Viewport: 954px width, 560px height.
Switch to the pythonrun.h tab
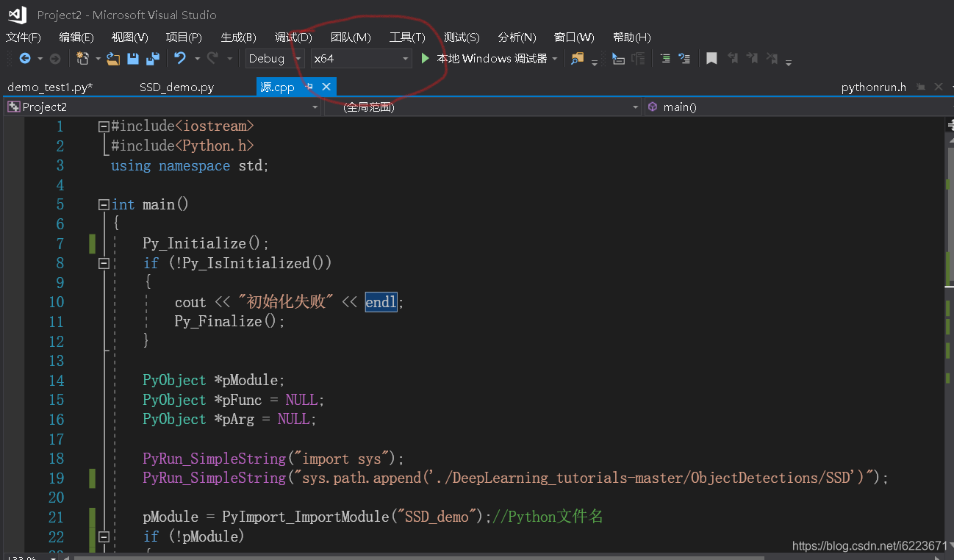click(874, 87)
